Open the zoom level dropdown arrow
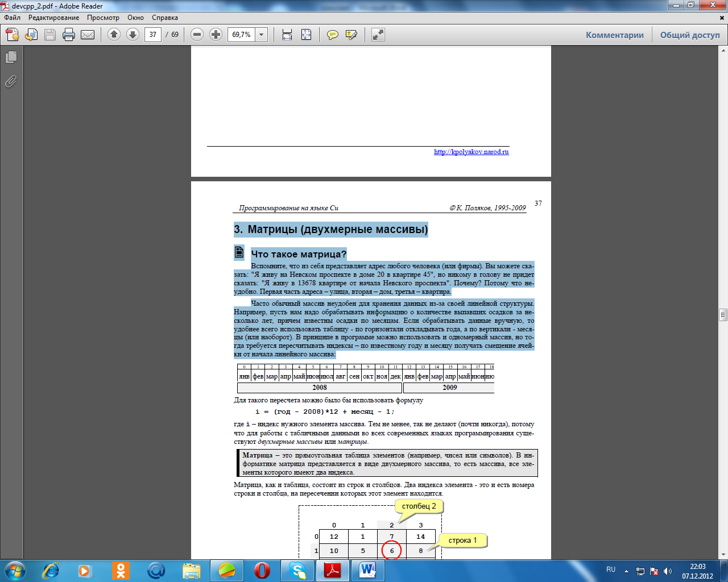Viewport: 728px width, 582px height. [262, 35]
